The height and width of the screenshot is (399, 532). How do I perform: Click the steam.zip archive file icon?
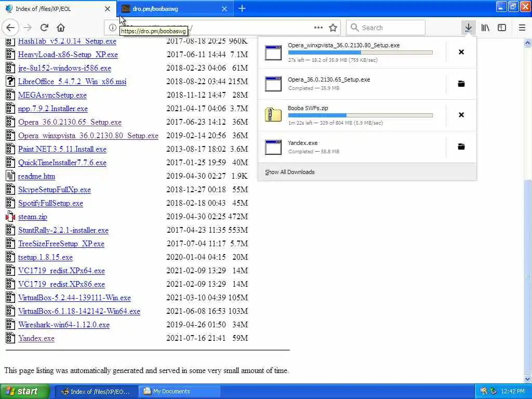coord(10,217)
